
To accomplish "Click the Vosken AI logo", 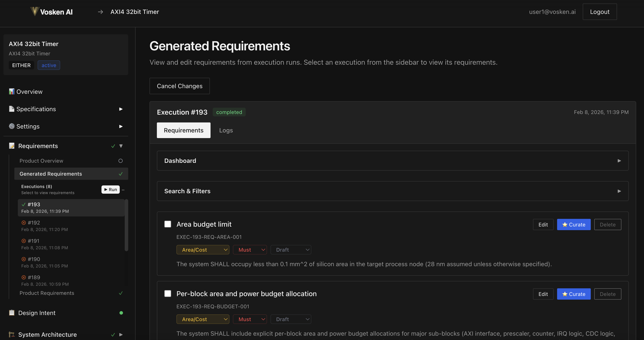I will tap(51, 12).
